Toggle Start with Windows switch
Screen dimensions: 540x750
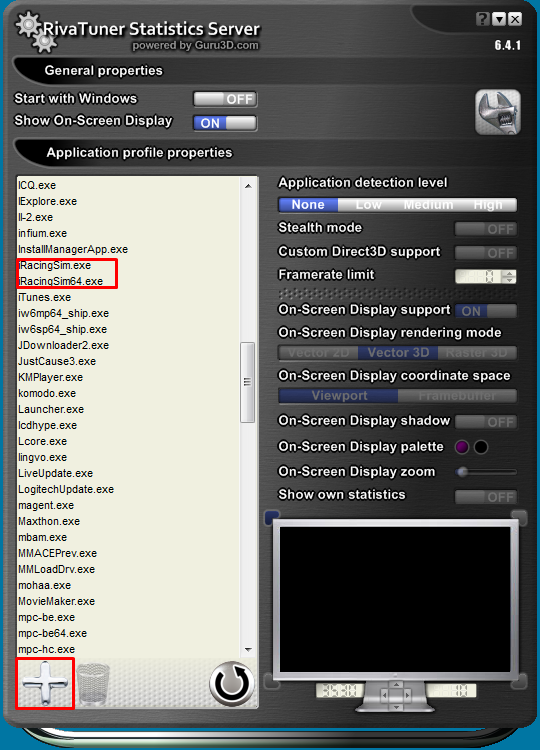click(225, 99)
